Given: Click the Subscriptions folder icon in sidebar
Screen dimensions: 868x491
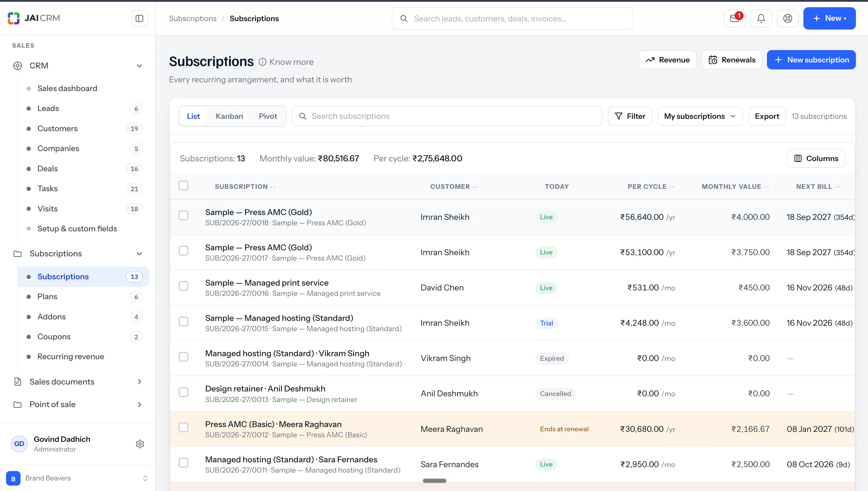Looking at the screenshot, I should coord(18,254).
